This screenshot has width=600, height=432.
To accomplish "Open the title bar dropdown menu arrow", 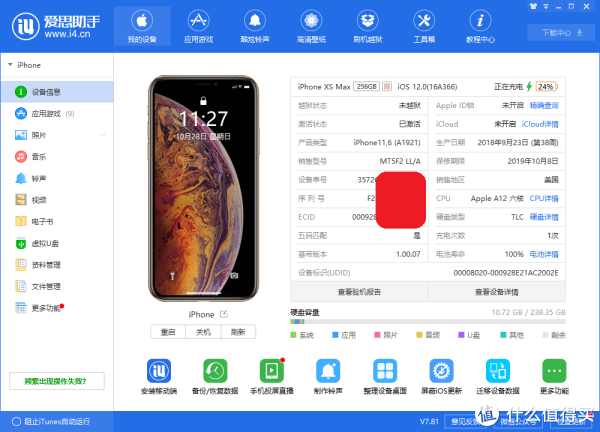I will [x=546, y=7].
